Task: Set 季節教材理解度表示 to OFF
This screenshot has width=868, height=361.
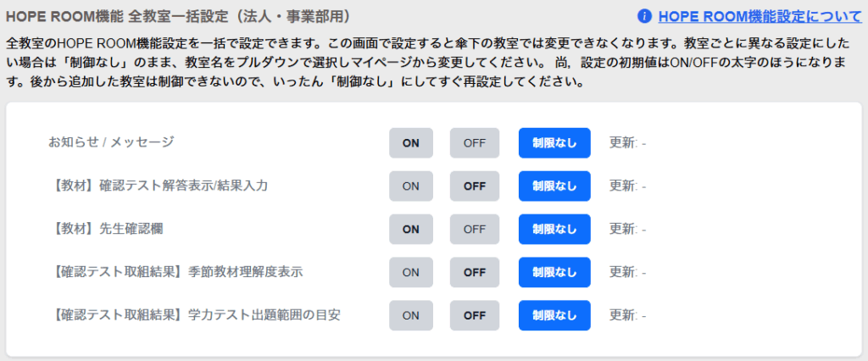Action: [x=475, y=272]
